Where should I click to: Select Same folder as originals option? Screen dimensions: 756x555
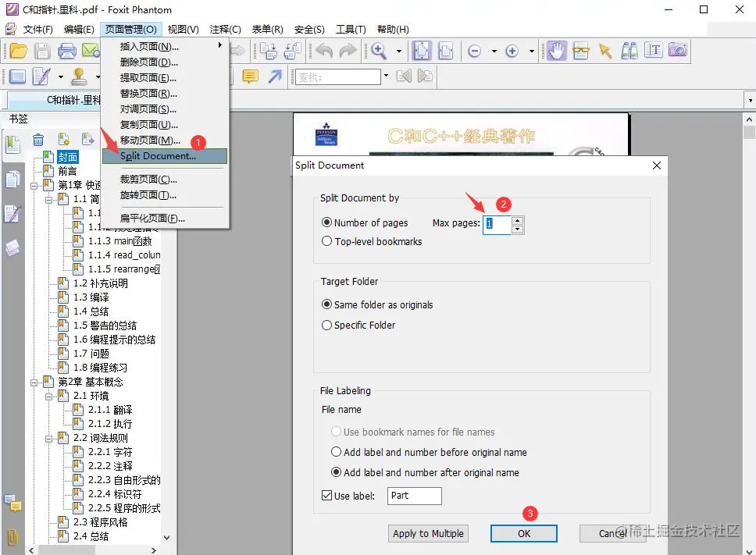click(327, 304)
